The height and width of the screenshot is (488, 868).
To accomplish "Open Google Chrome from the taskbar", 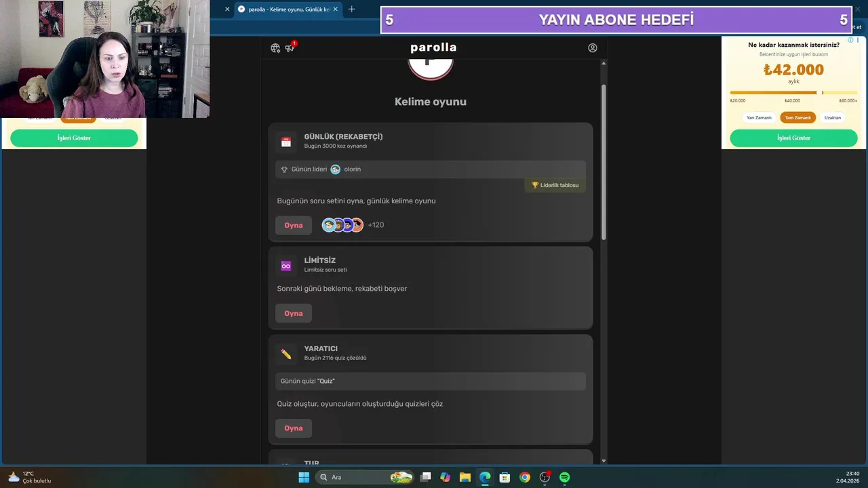I will 525,477.
